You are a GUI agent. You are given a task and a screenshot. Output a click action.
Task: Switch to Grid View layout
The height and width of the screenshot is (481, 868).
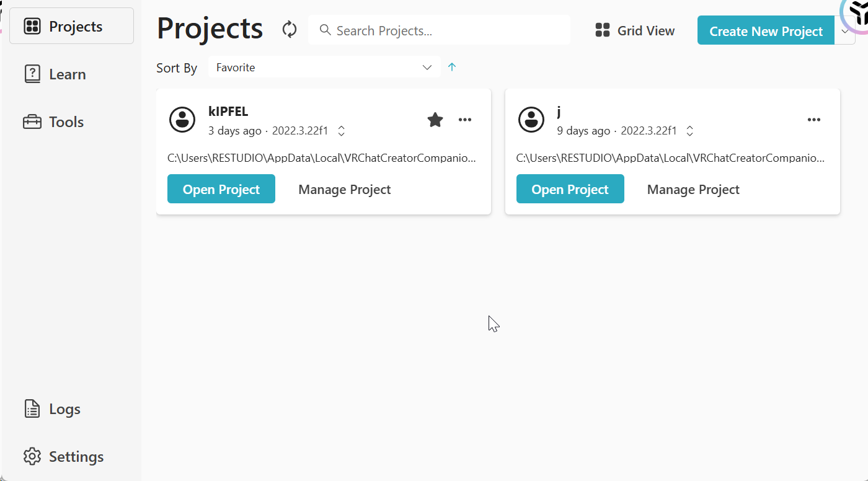coord(635,30)
